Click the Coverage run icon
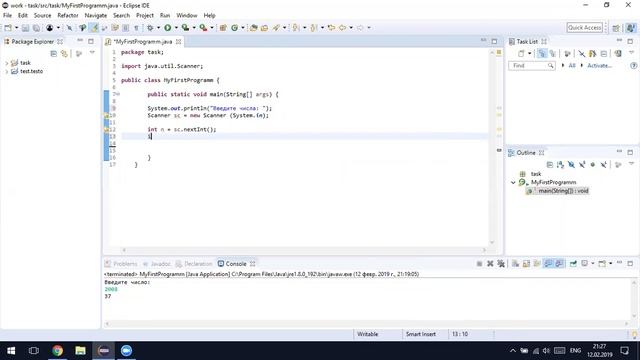Viewport: 640px width, 360px height. pos(185,28)
